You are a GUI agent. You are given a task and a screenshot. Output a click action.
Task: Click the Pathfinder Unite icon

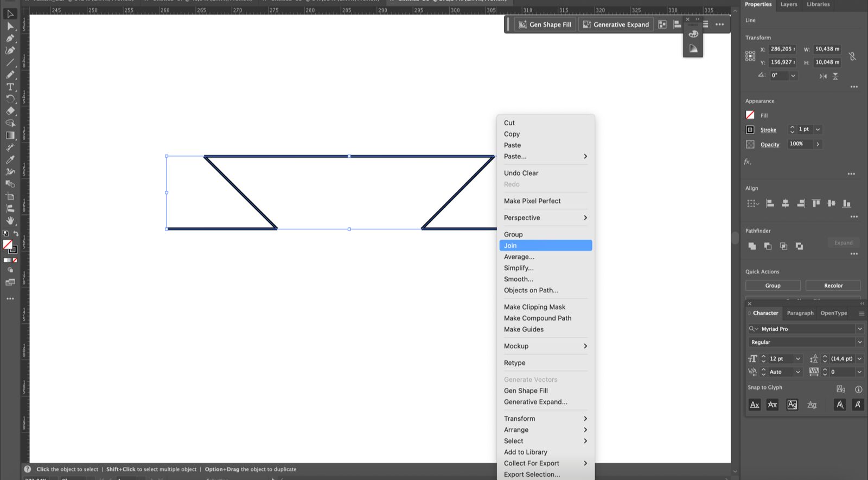[x=752, y=246]
